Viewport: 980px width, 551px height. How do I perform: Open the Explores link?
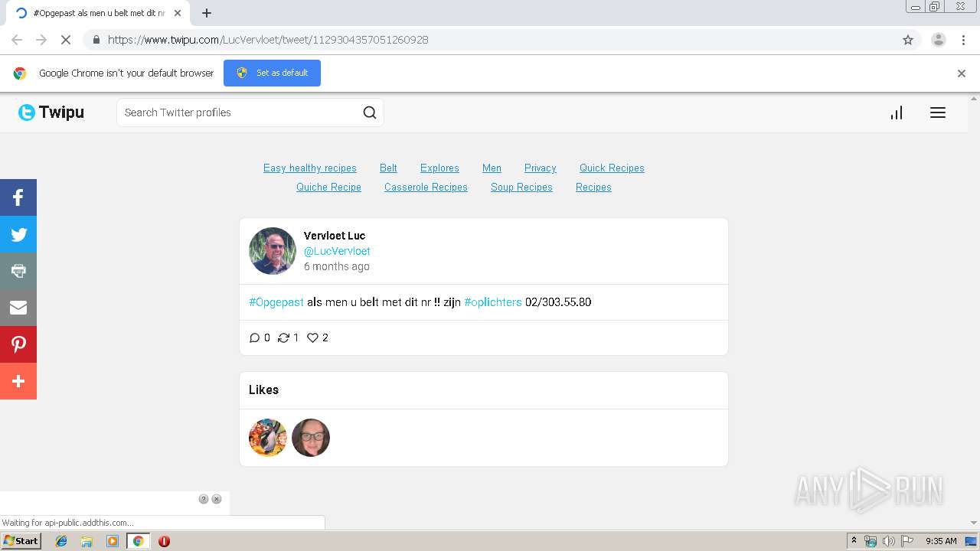(439, 168)
